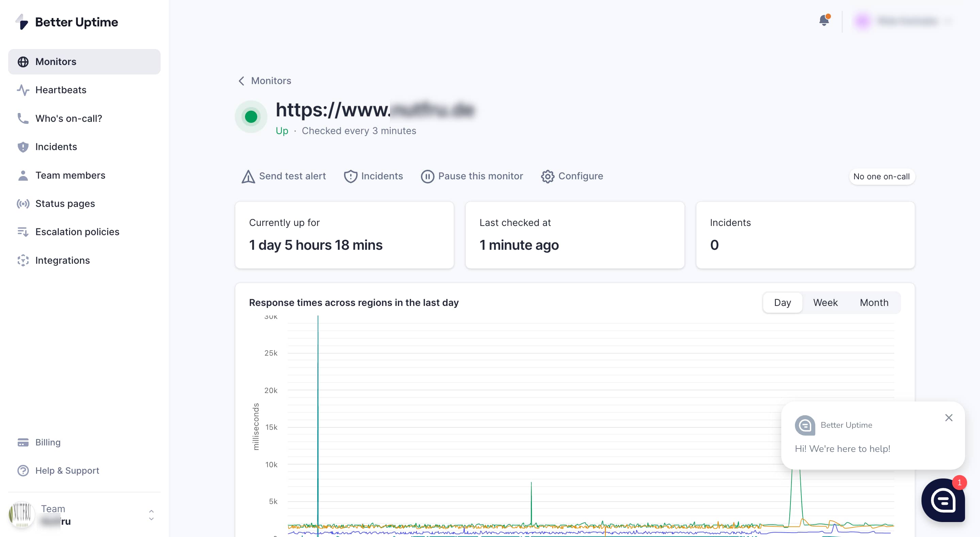The width and height of the screenshot is (980, 537).
Task: Close the chat help popup
Action: tap(948, 418)
